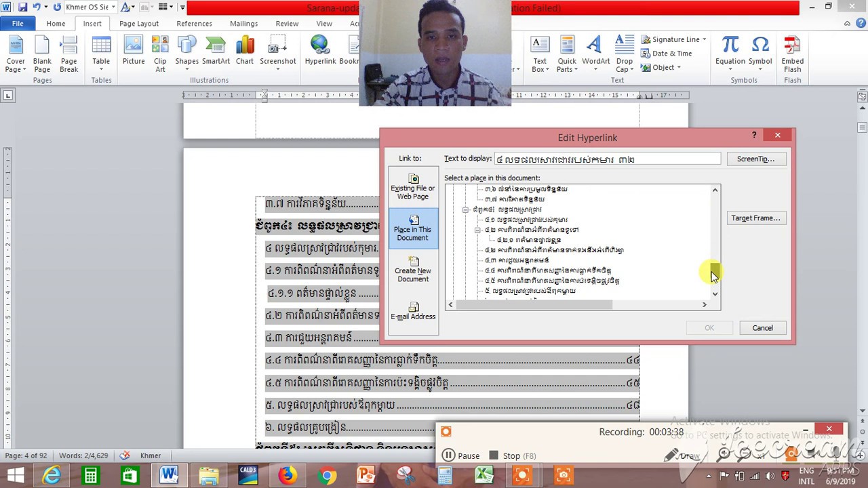Save the document from the quick access toolbar

click(x=23, y=7)
